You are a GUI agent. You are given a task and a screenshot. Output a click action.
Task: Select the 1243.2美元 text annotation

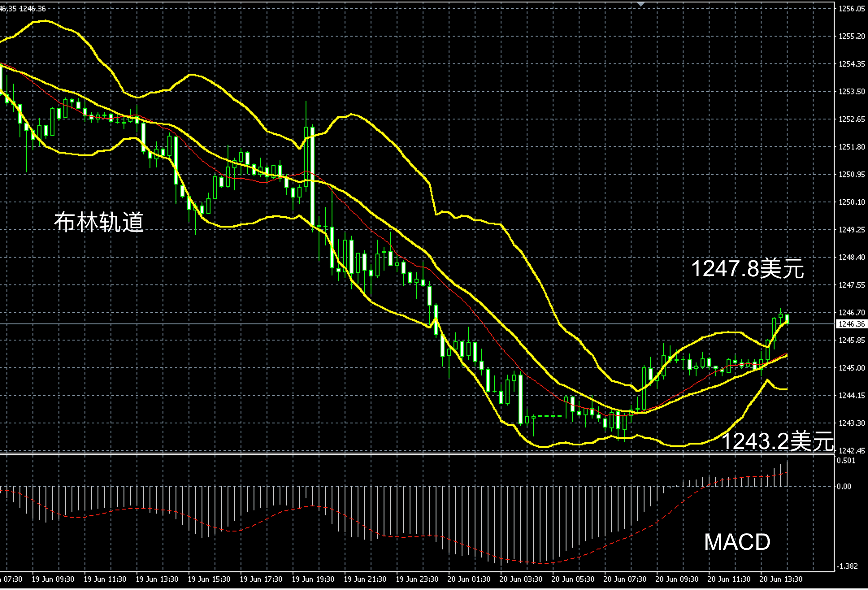click(777, 441)
